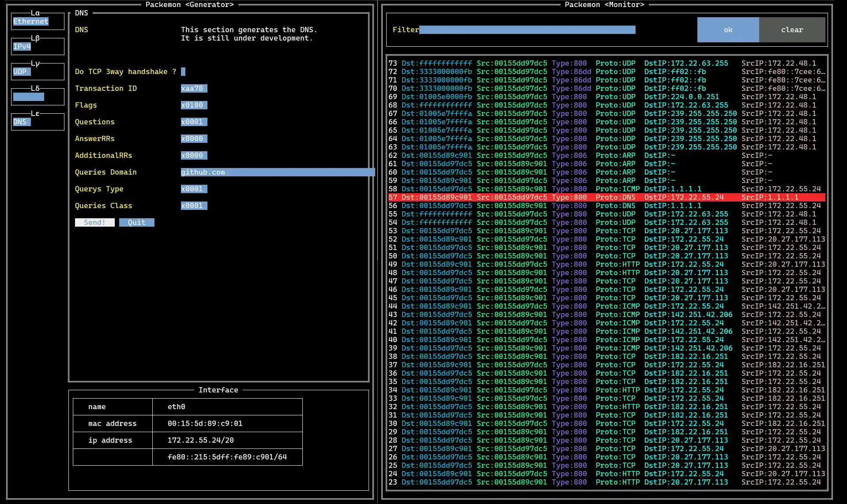This screenshot has width=847, height=504.
Task: Select packet row 73 in the Monitor
Action: tap(607, 63)
